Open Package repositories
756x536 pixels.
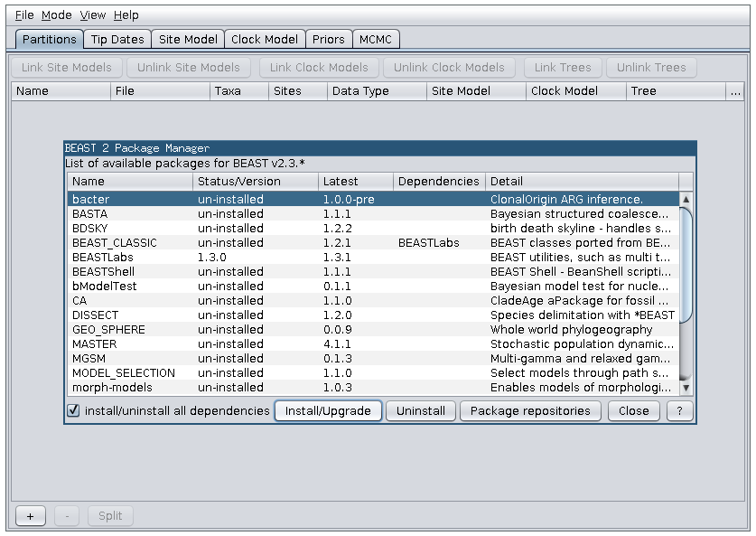[x=530, y=411]
